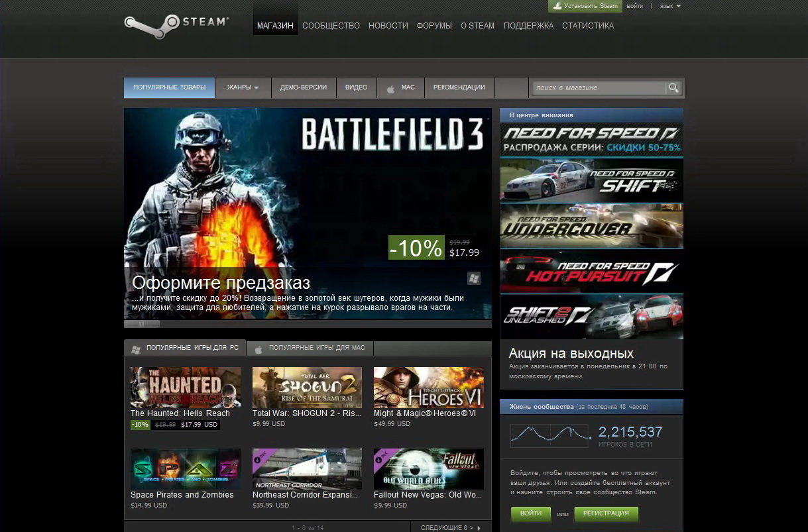
Task: Open Shift 2 Unleashed banner
Action: pyautogui.click(x=591, y=317)
